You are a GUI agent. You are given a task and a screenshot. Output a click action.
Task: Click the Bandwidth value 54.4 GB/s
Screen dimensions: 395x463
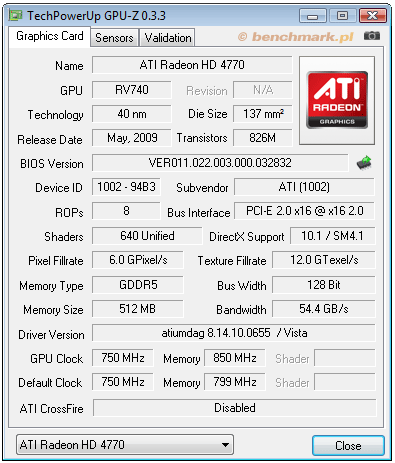click(324, 309)
